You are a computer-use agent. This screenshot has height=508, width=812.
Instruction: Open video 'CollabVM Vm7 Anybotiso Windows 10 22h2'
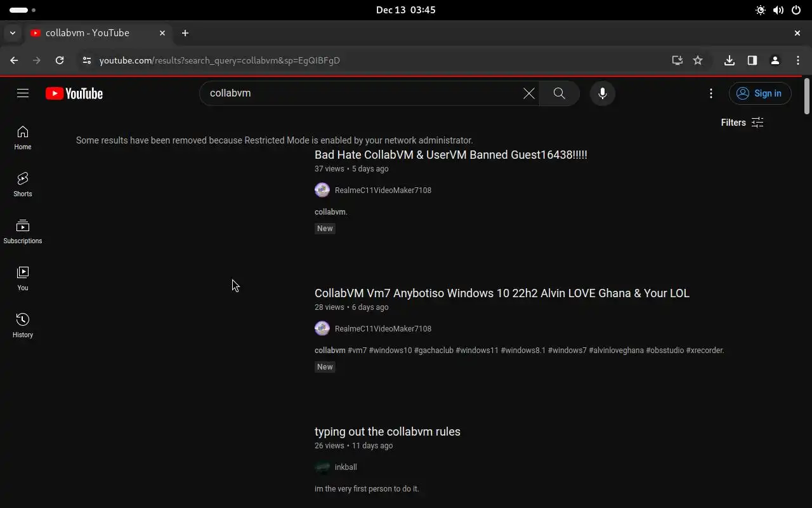[502, 293]
